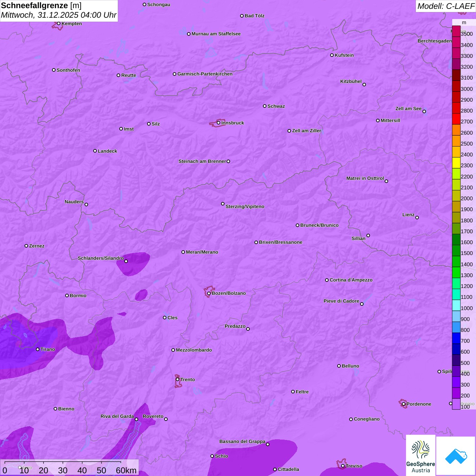Click the Tirano location dot
The image size is (476, 476).
pyautogui.click(x=38, y=349)
